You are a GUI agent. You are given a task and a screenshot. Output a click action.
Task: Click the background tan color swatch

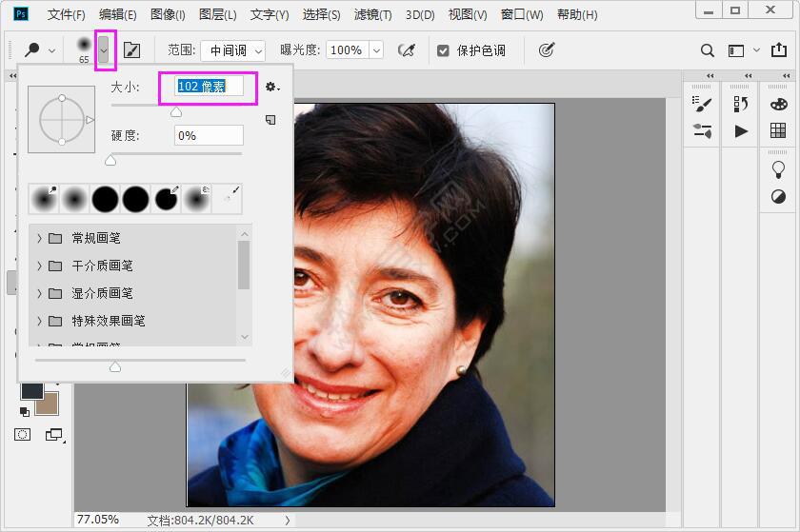pos(48,405)
